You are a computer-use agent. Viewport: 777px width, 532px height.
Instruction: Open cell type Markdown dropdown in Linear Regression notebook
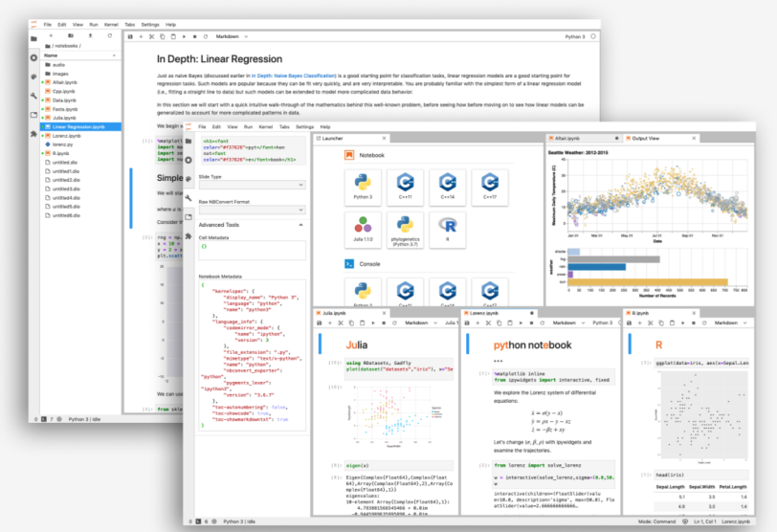pos(232,36)
